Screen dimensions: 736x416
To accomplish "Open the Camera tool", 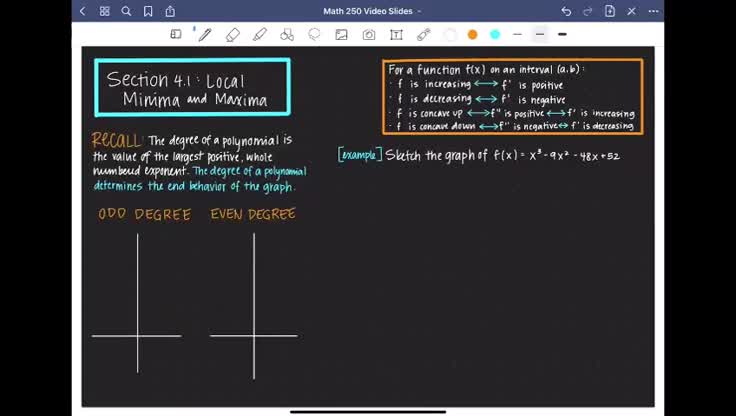I will (x=369, y=34).
